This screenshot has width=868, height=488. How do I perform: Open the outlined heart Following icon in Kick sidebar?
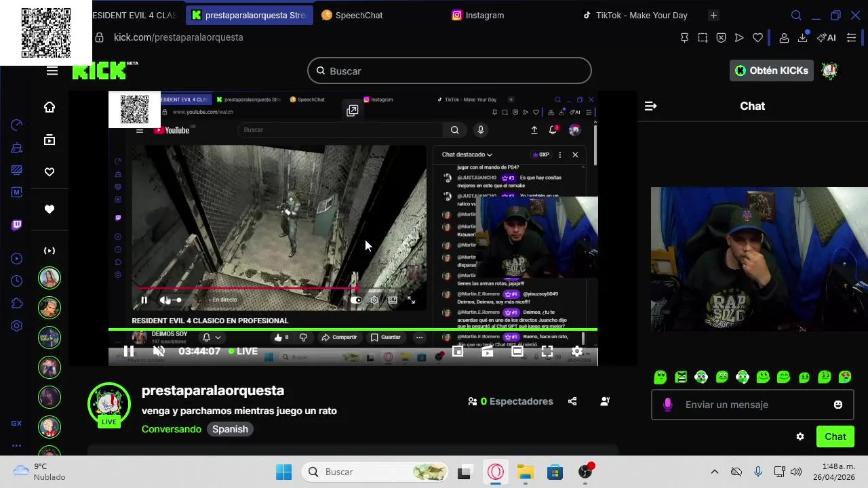point(50,172)
